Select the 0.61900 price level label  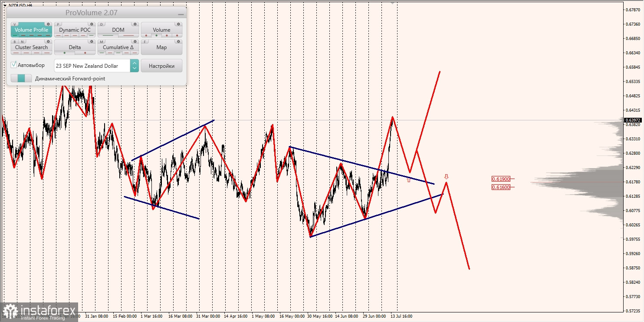point(501,179)
